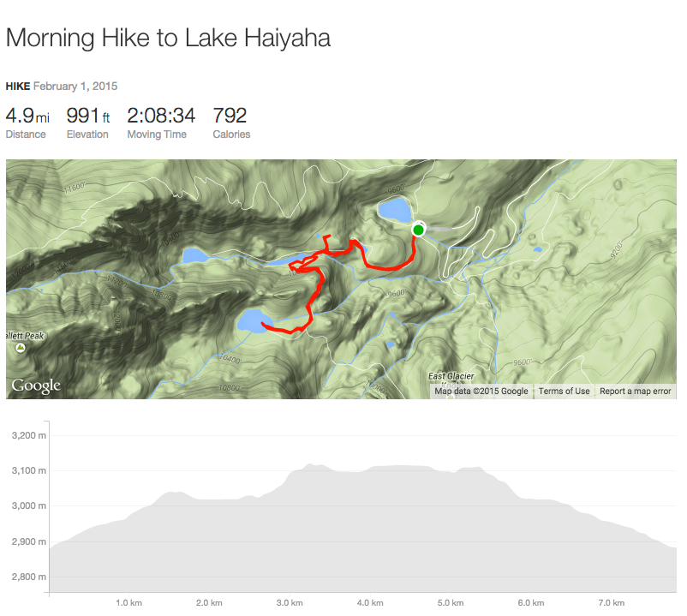Click the Morning Hike to Lake Haiyaha title

168,39
